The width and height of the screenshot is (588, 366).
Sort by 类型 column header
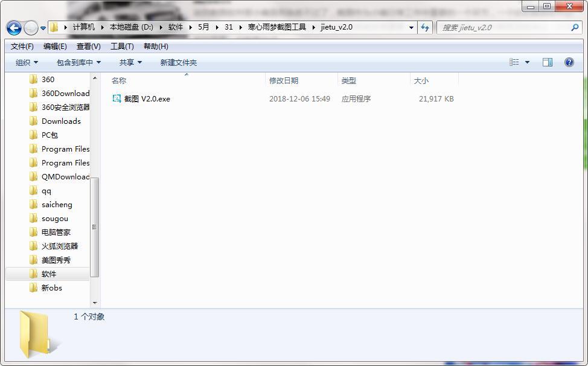[x=349, y=80]
